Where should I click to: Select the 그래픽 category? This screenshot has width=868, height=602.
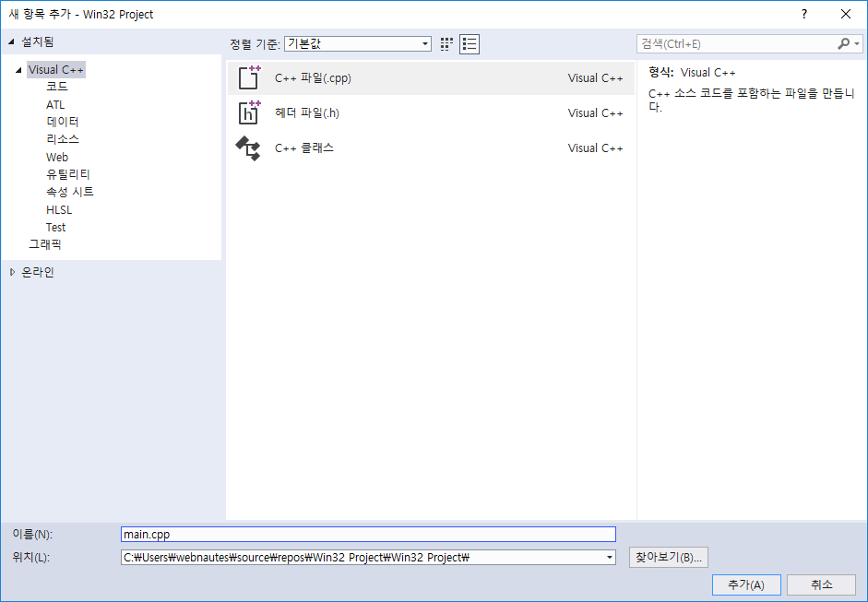pos(45,244)
